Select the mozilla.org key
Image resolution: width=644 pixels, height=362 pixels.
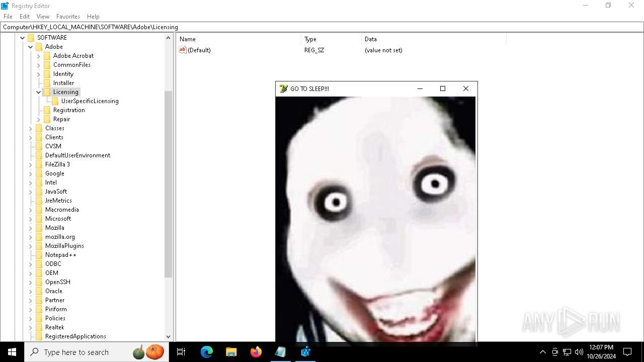click(x=60, y=237)
